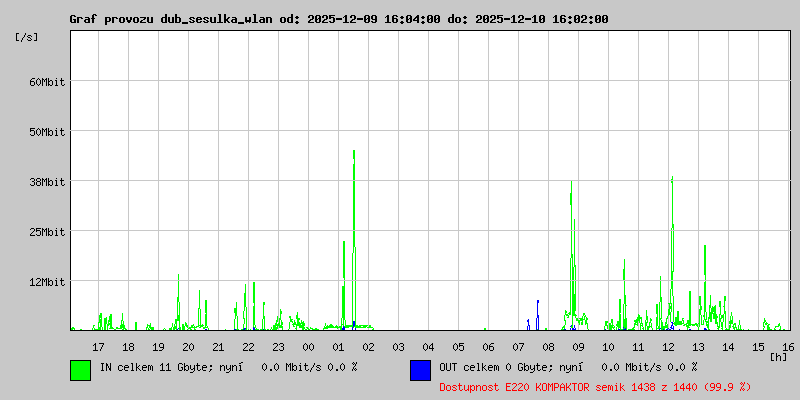The height and width of the screenshot is (400, 800).
Task: Click the '17' hour label on x-axis
Action: 98,347
